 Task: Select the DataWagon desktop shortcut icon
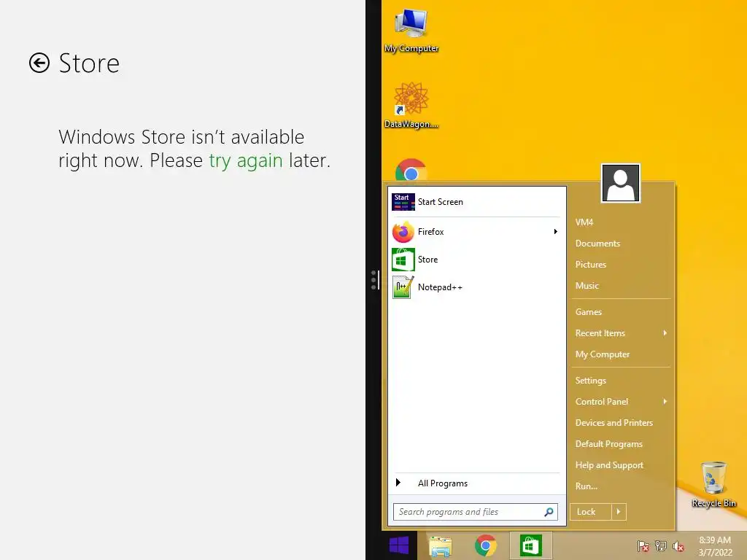point(411,106)
